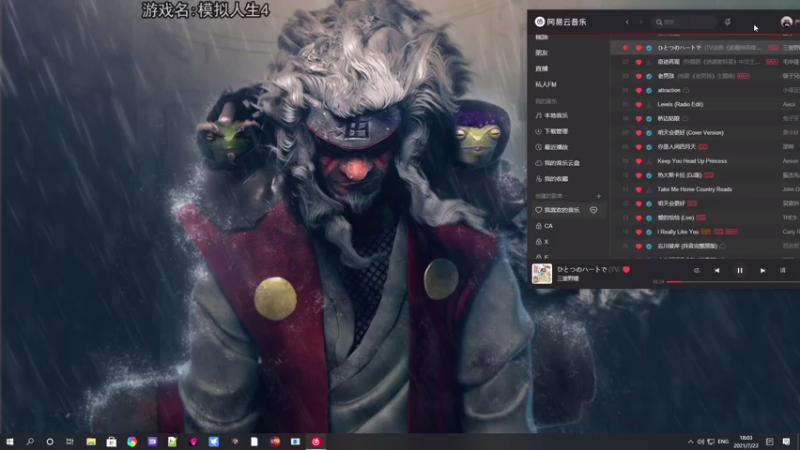800x450 pixels.
Task: Start heartbeat mode icon beside 我喜欢的音乐
Action: (593, 210)
